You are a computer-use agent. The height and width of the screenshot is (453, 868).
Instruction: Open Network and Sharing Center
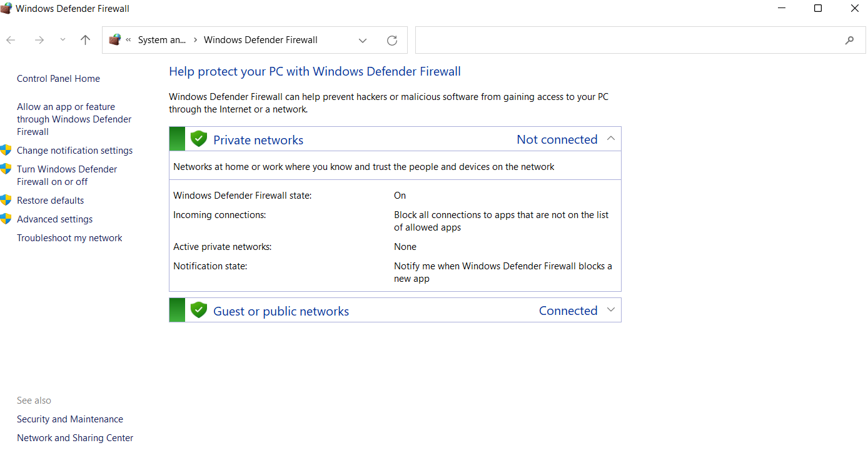75,438
